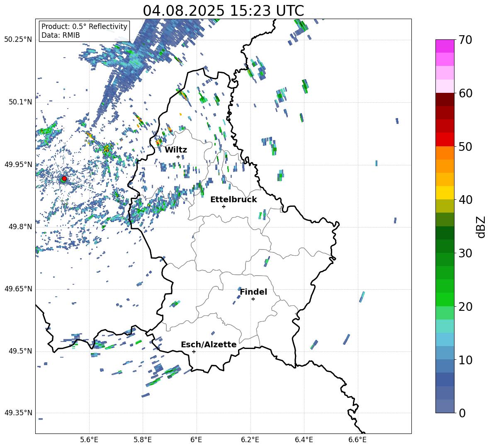Click the 49.8°N latitude label
Viewport: 491px width, 448px height.
click(x=20, y=227)
